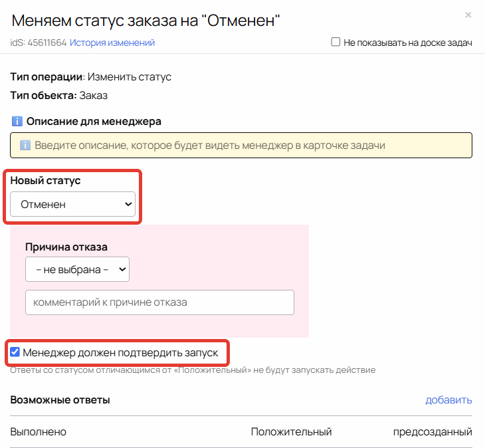This screenshot has width=485, height=448.
Task: Click the предсозданный label
Action: click(433, 431)
